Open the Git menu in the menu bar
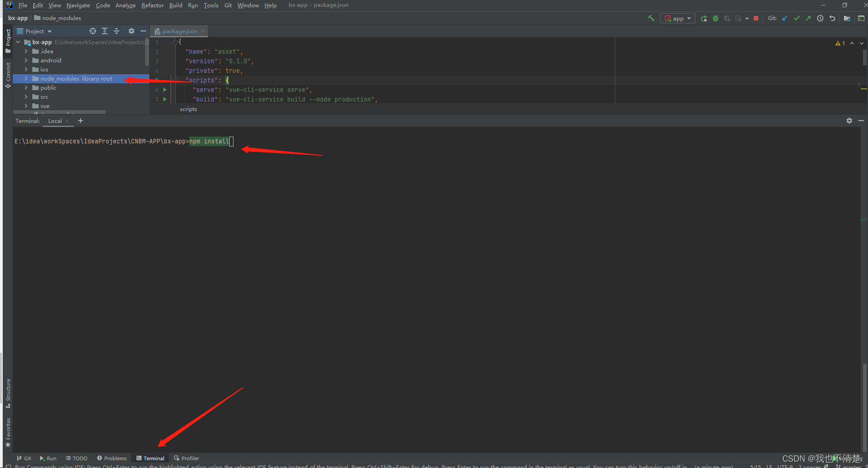This screenshot has width=868, height=468. [228, 5]
